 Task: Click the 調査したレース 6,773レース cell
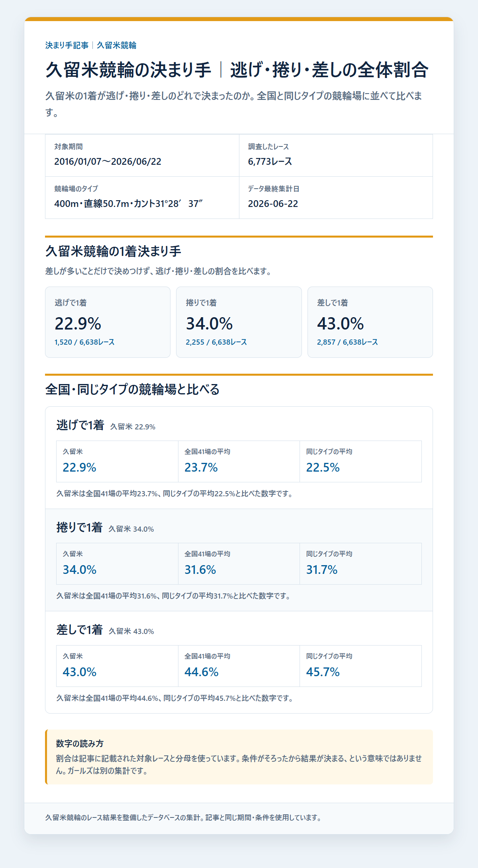(336, 156)
